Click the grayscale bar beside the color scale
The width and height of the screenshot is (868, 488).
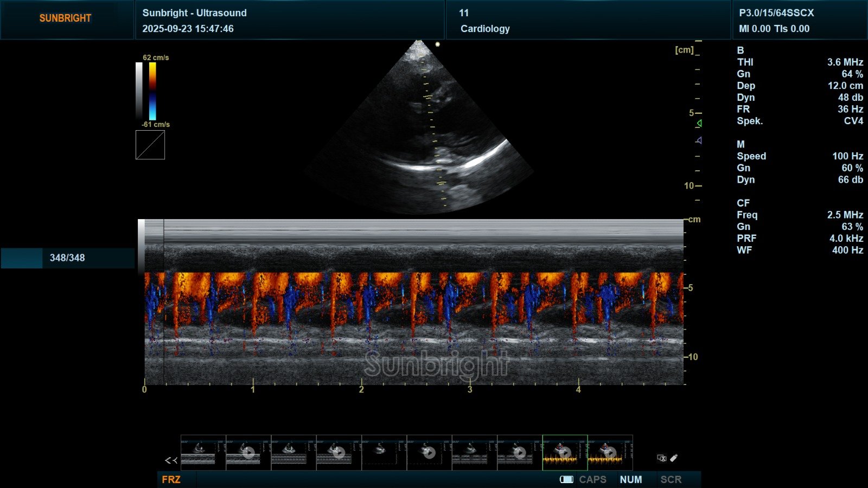(139, 91)
